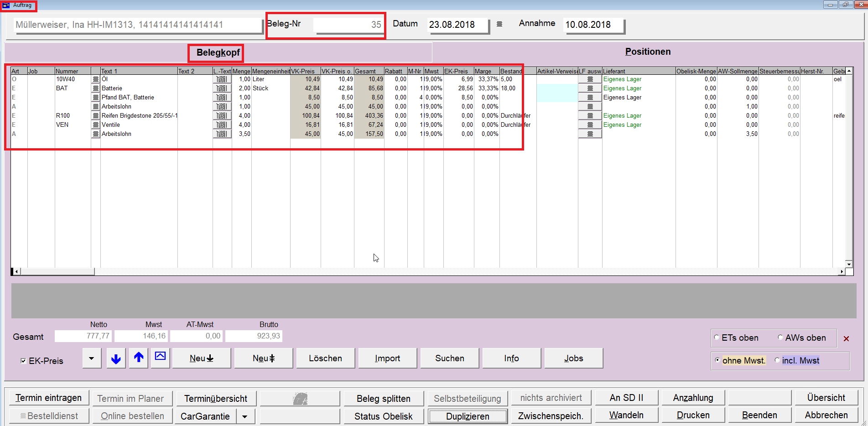This screenshot has width=868, height=426.
Task: Click the Annahme date field 10.08.2018
Action: [594, 25]
